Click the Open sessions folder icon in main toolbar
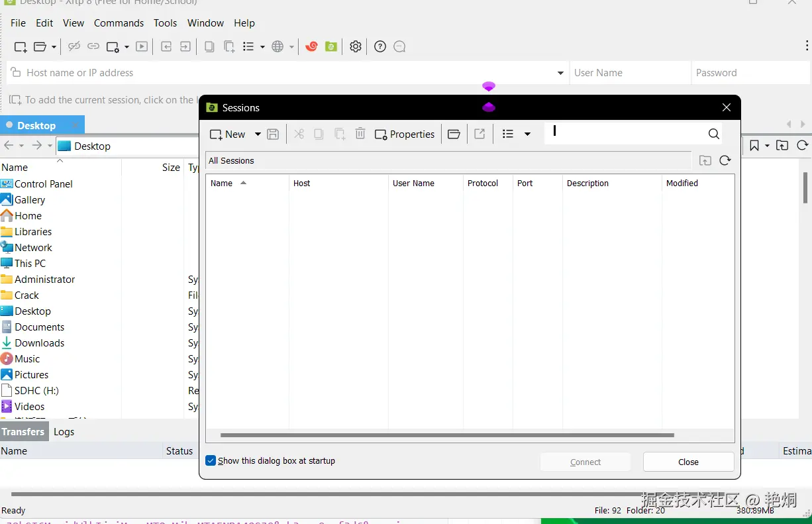The width and height of the screenshot is (812, 524). 40,46
